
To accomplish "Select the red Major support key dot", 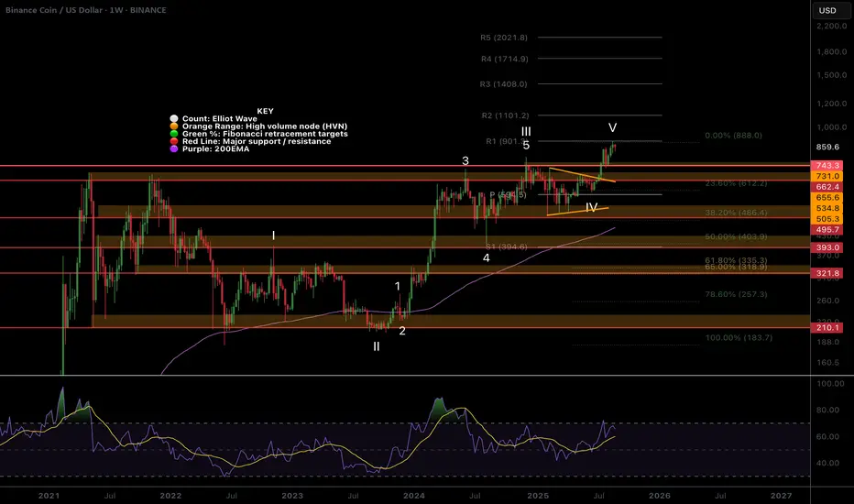I will (x=174, y=141).
